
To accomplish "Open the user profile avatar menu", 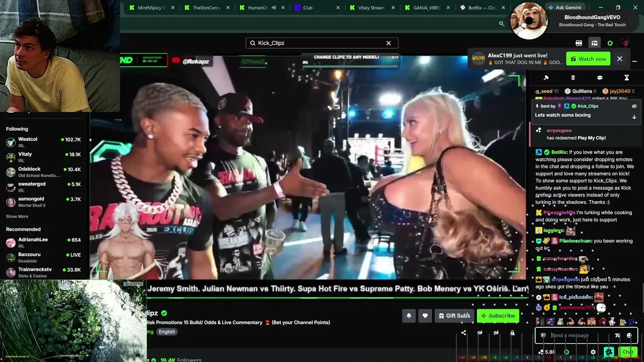I will pyautogui.click(x=625, y=43).
